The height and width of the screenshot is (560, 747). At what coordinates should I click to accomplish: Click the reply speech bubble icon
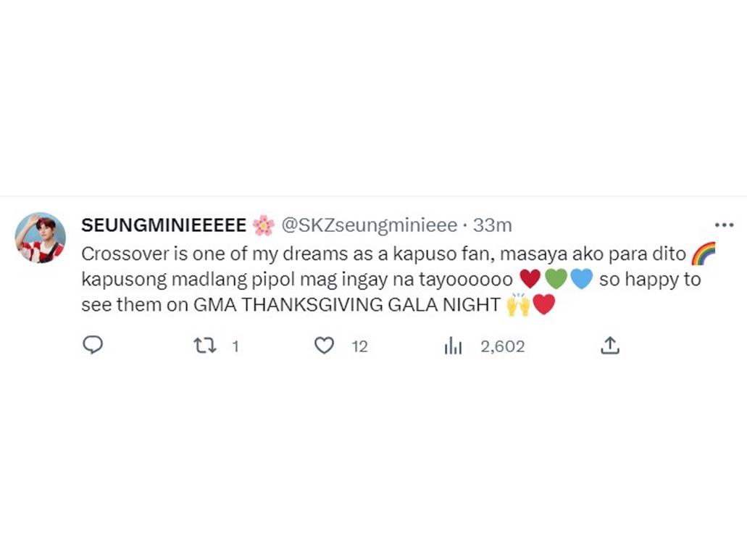[93, 346]
